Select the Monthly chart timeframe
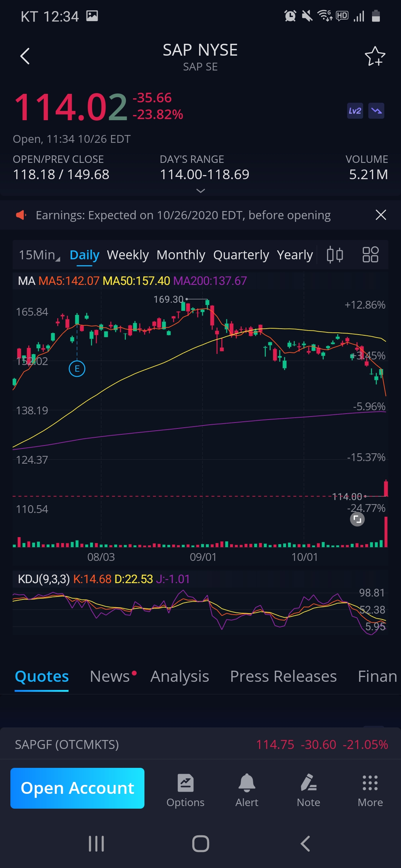The image size is (401, 868). pyautogui.click(x=181, y=255)
